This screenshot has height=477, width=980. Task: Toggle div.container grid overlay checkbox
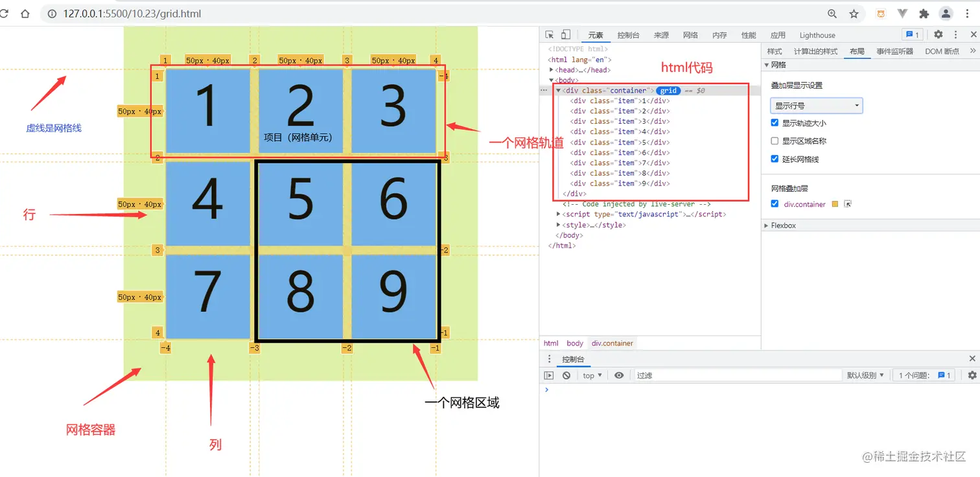click(775, 204)
